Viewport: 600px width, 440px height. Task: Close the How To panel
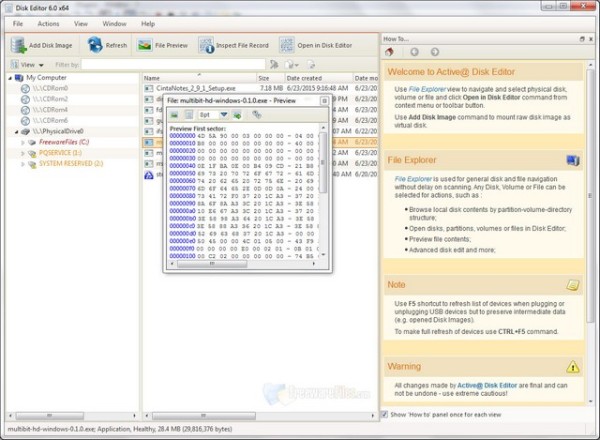590,39
